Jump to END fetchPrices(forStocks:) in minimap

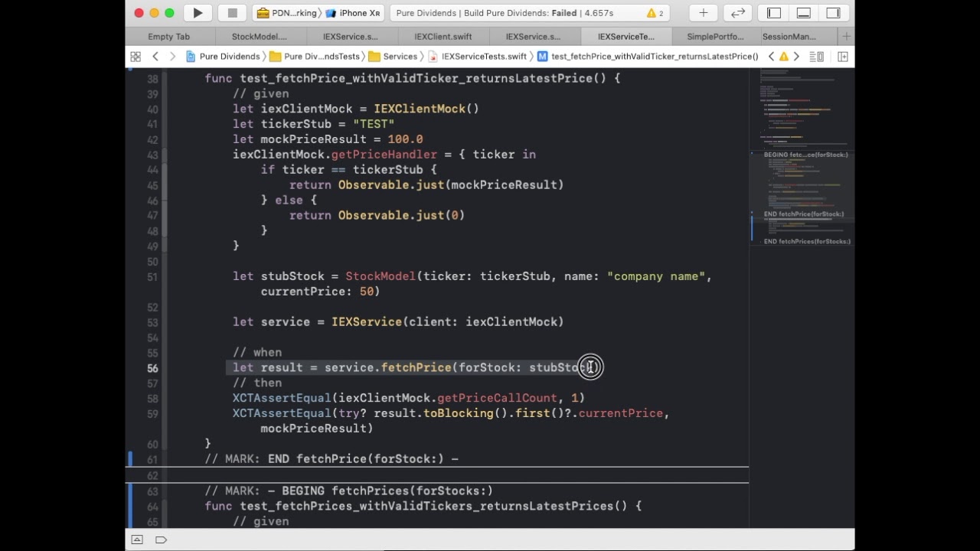(807, 242)
